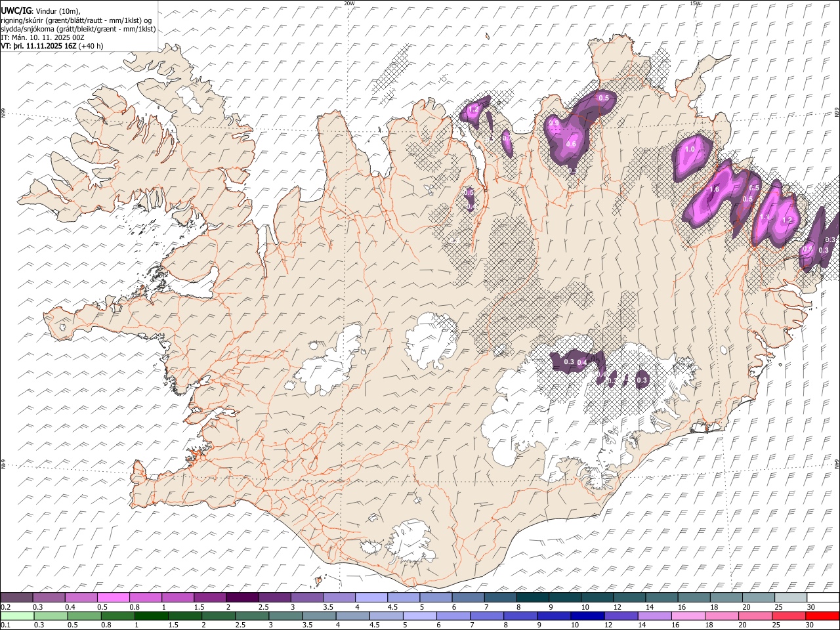
Task: Pick the 1.5 magenta-purple swatch, upper legend
Action: coord(210,598)
